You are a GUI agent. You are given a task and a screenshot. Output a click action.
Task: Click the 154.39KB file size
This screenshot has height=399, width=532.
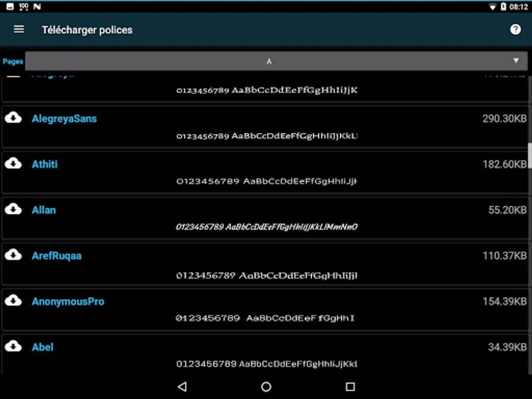pos(505,301)
